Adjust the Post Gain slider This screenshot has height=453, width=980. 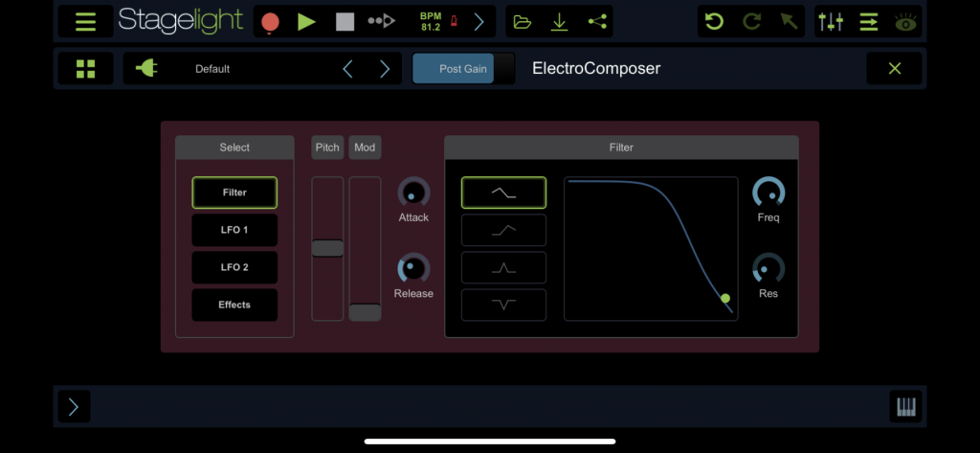pos(464,69)
